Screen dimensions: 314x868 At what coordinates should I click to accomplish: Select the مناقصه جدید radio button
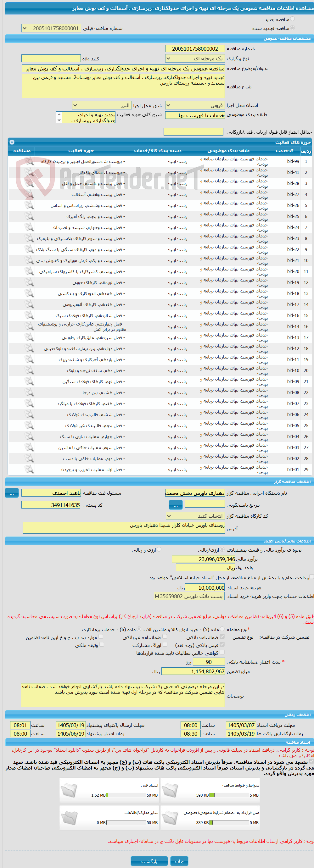[292, 19]
